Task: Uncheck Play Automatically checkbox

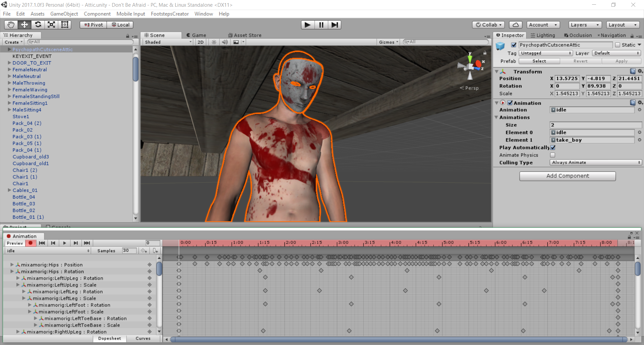Action: tap(553, 148)
